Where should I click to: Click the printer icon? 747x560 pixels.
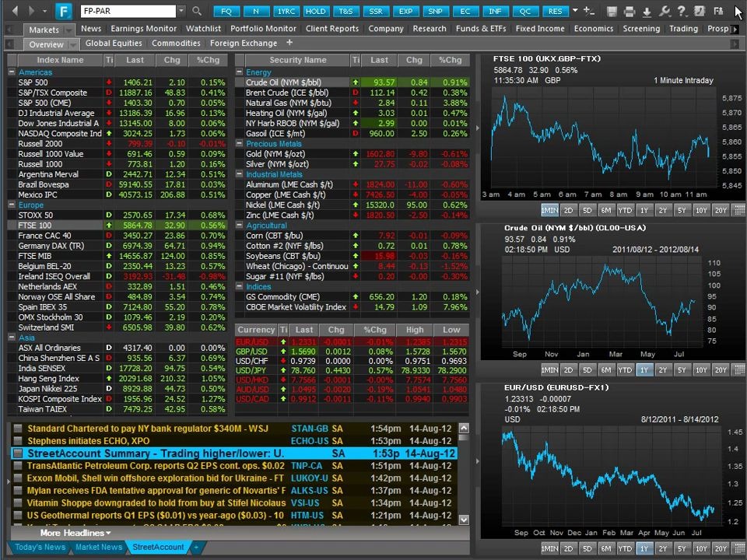coord(630,12)
